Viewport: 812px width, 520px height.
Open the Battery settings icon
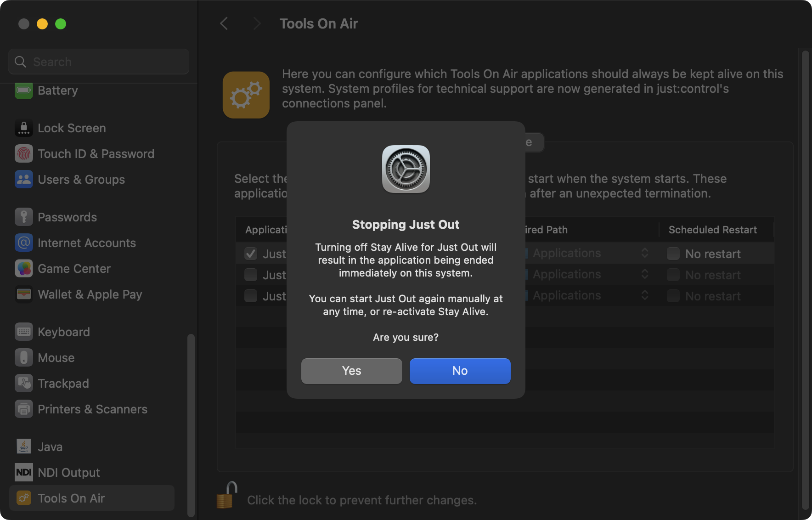click(24, 90)
